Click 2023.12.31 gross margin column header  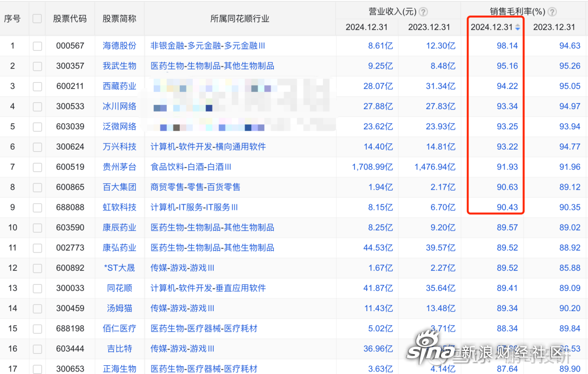point(554,27)
